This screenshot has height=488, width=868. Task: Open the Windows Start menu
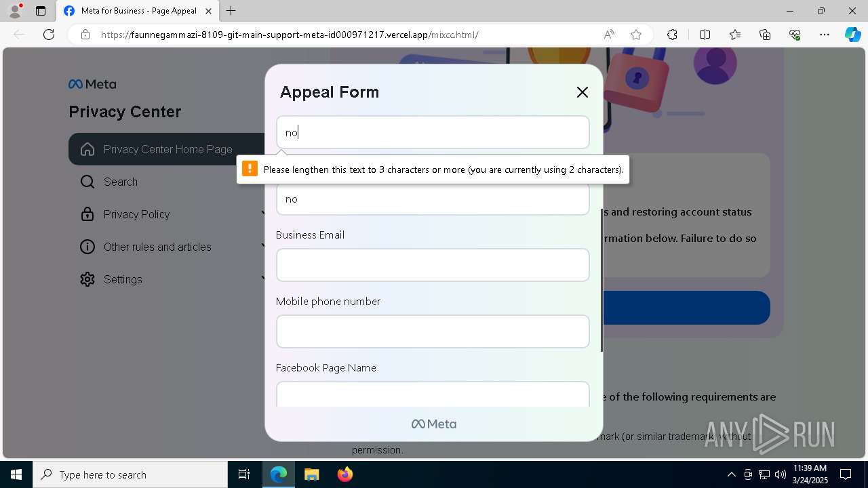coord(16,474)
